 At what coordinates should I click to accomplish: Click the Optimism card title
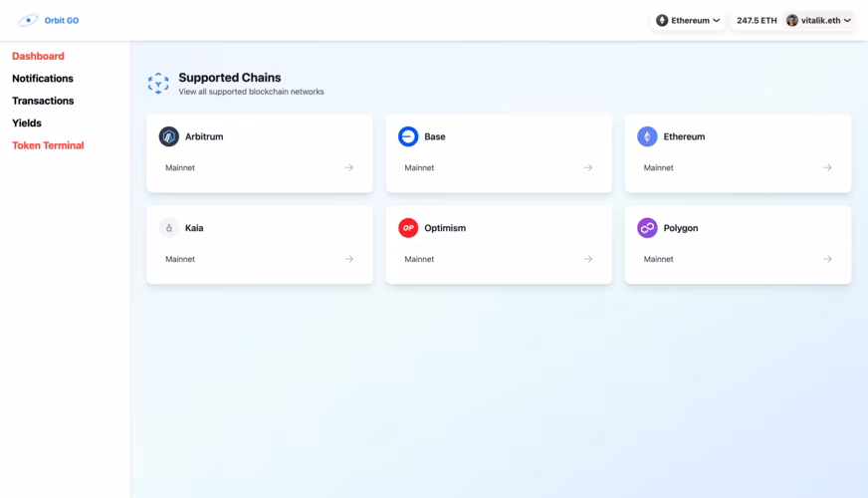(x=445, y=228)
